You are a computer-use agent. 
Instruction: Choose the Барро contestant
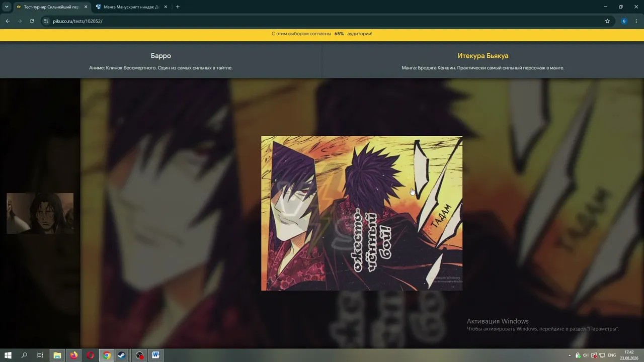(x=161, y=56)
